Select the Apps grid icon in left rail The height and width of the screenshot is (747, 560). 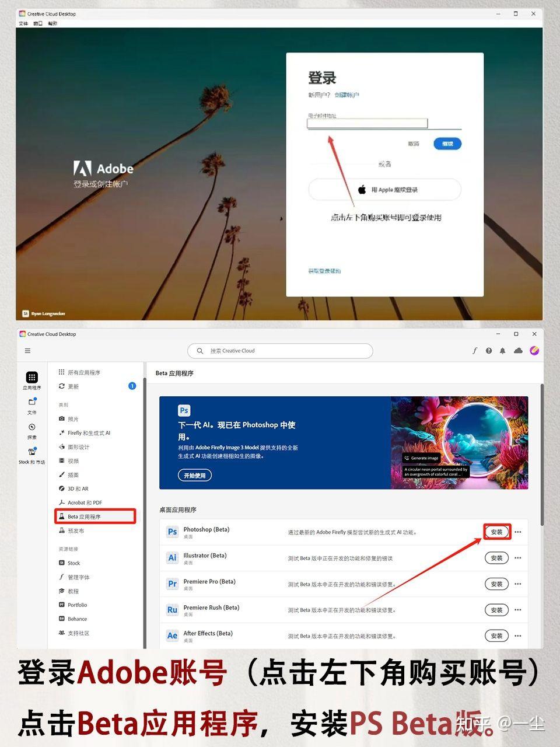[x=32, y=378]
